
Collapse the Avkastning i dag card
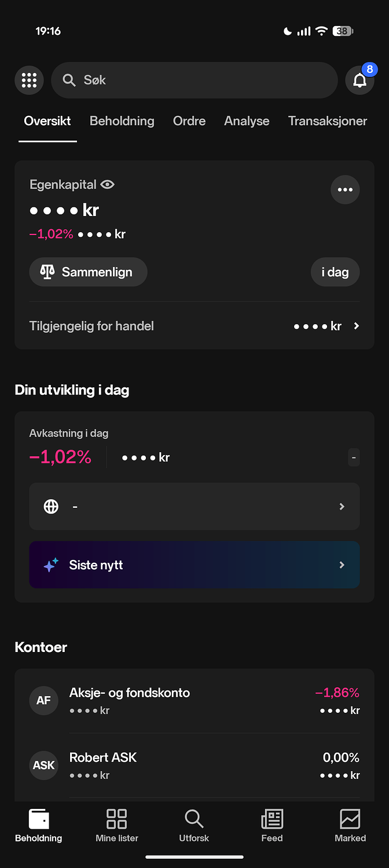coord(354,457)
